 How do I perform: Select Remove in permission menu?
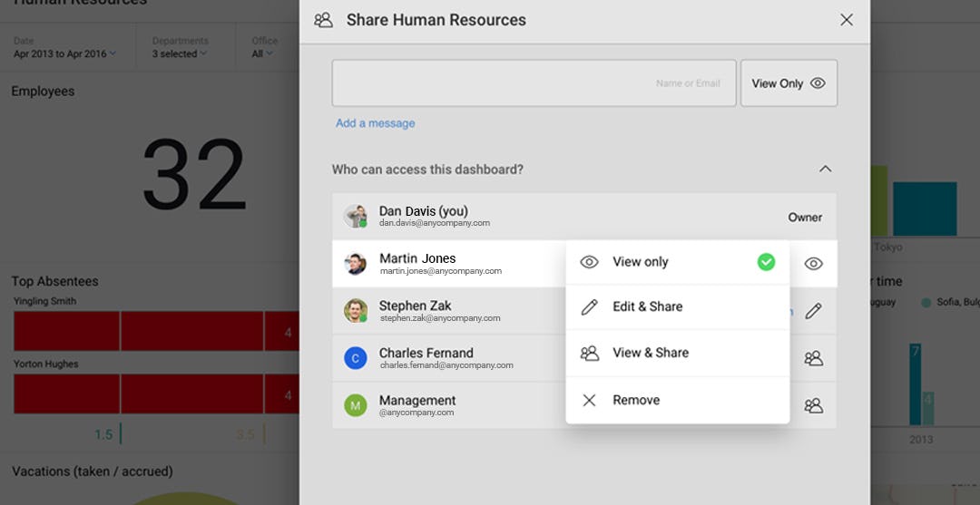pyautogui.click(x=678, y=400)
